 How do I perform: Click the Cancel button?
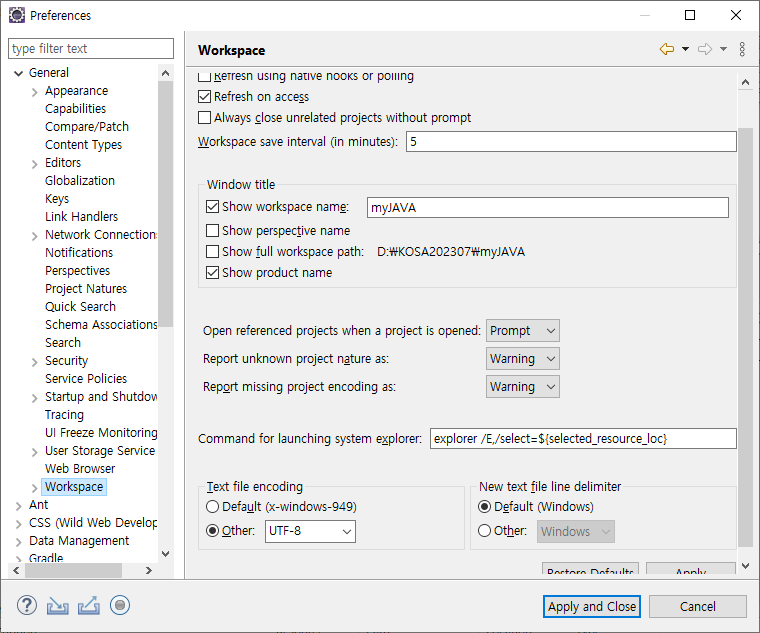(x=697, y=606)
